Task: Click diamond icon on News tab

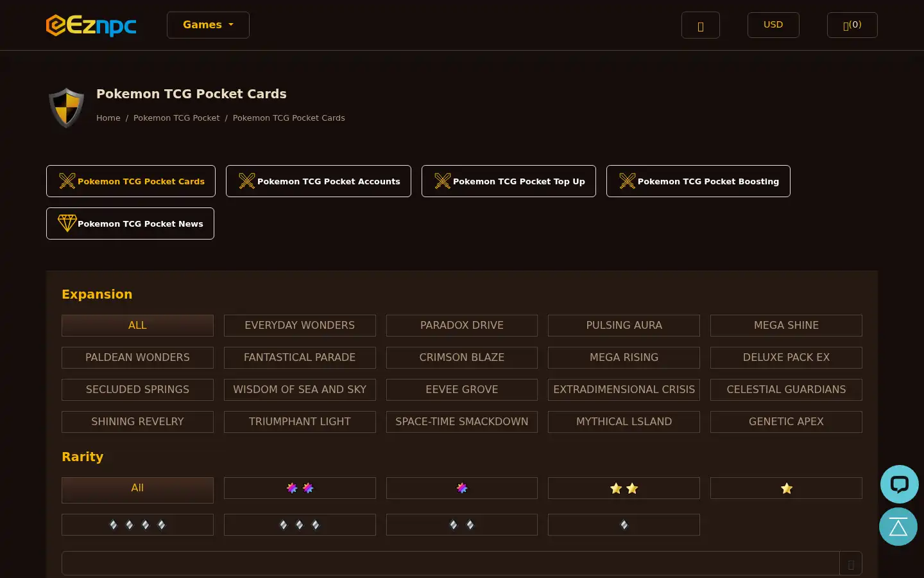Action: tap(67, 223)
